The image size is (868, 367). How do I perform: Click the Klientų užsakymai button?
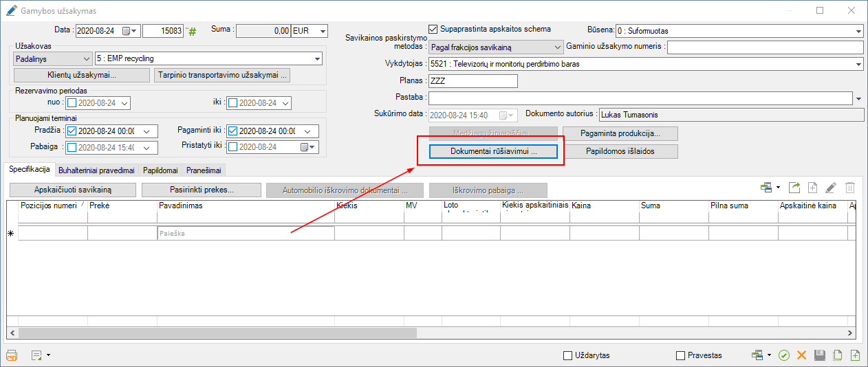point(82,75)
